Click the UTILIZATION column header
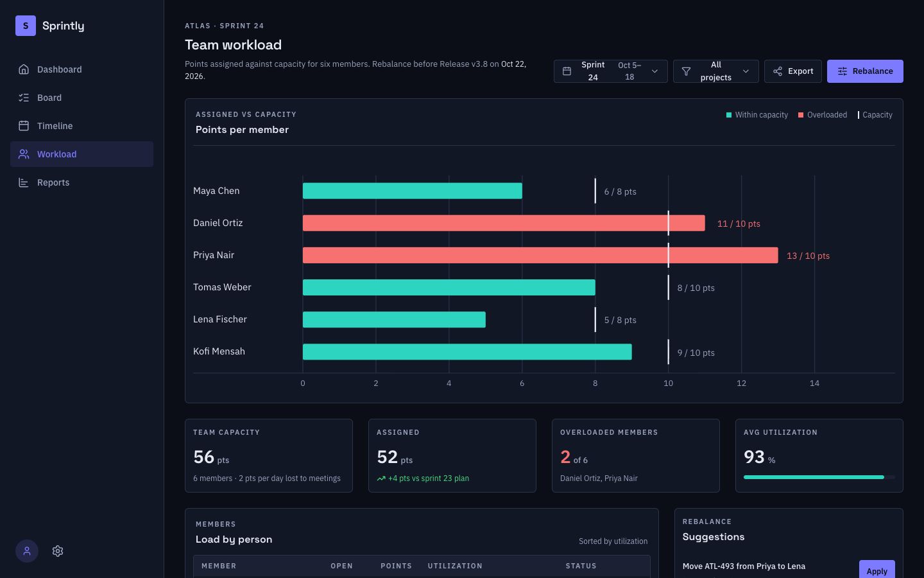This screenshot has width=924, height=578. click(455, 566)
